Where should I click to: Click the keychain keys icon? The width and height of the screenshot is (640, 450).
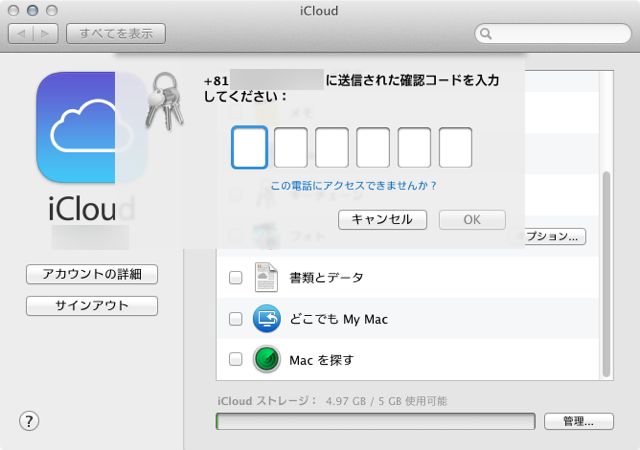click(164, 101)
